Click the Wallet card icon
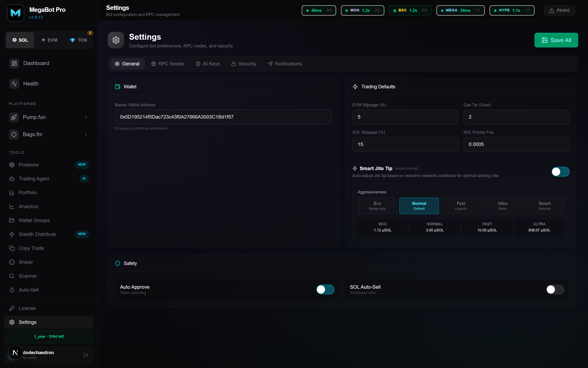Viewport: 588px width, 368px height. [x=118, y=87]
